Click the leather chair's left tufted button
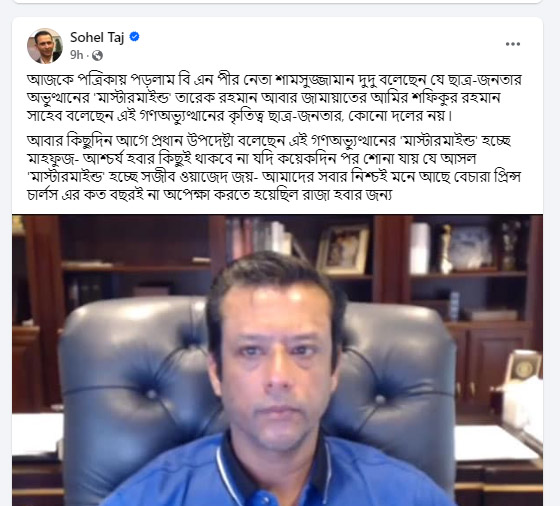 (150, 394)
